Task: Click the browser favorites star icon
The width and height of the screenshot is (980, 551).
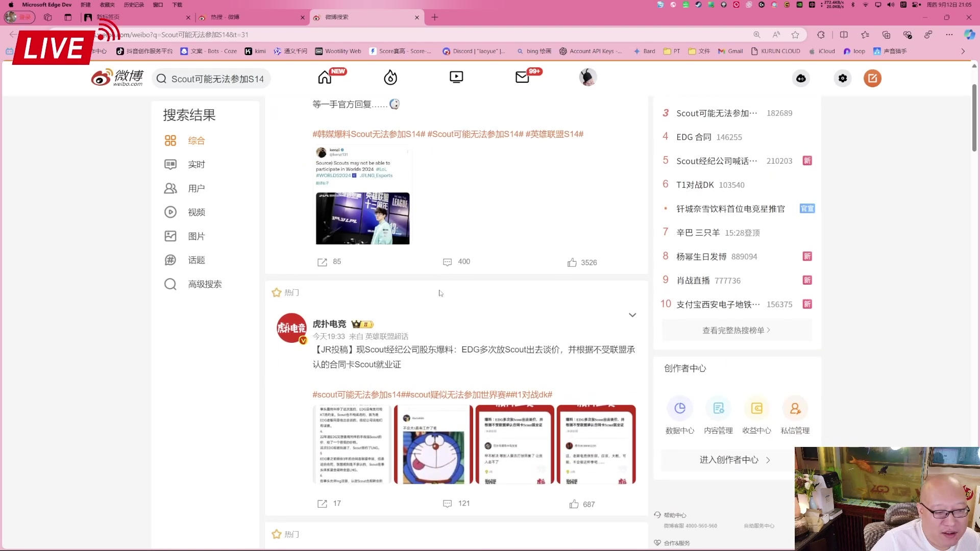Action: 795,35
